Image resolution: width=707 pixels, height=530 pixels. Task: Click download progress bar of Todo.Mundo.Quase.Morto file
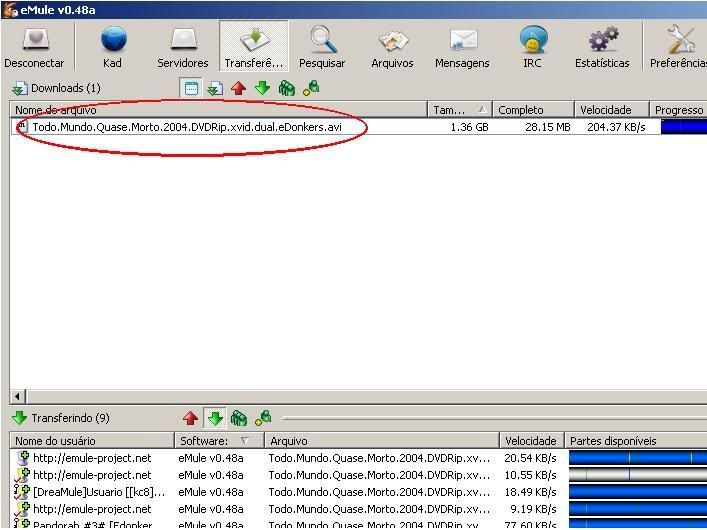tap(684, 127)
